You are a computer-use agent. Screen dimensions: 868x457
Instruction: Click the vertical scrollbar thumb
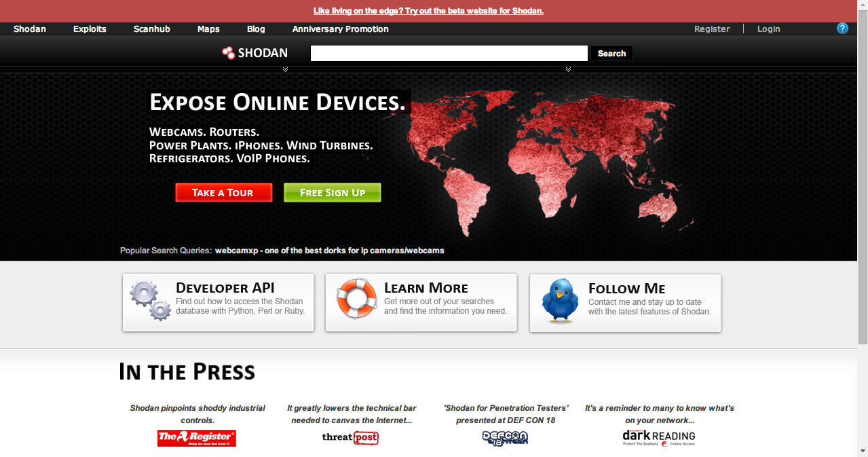(863, 178)
